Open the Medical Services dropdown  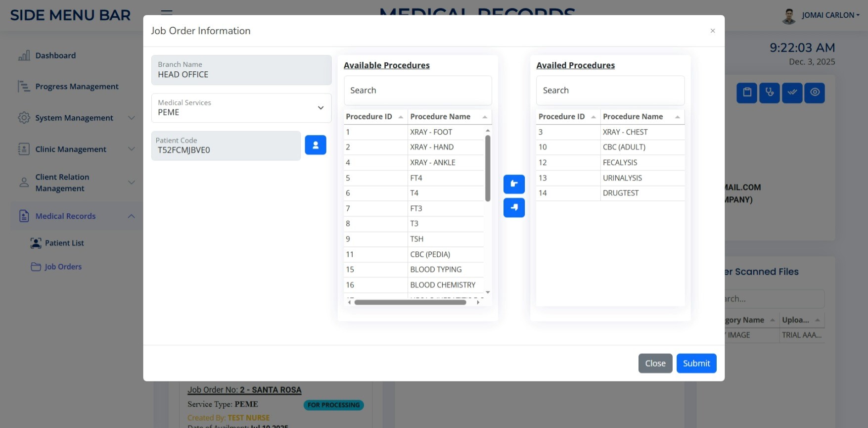point(241,108)
